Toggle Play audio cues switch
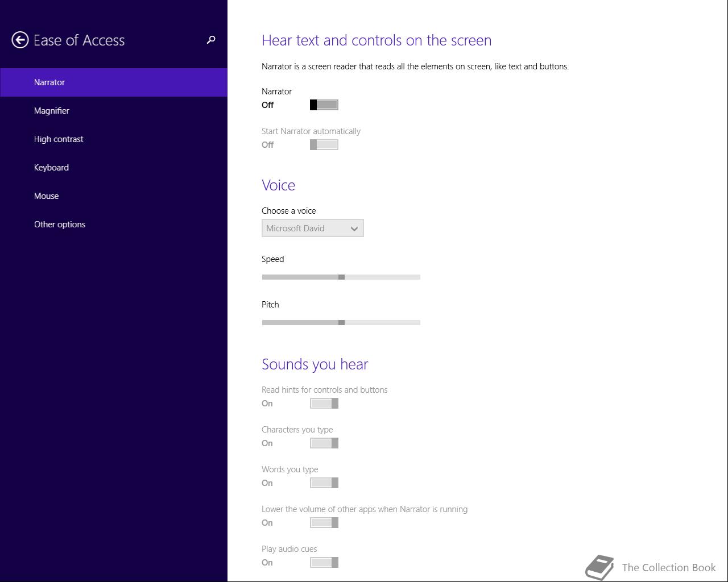Screen dimensions: 728x582 324,562
